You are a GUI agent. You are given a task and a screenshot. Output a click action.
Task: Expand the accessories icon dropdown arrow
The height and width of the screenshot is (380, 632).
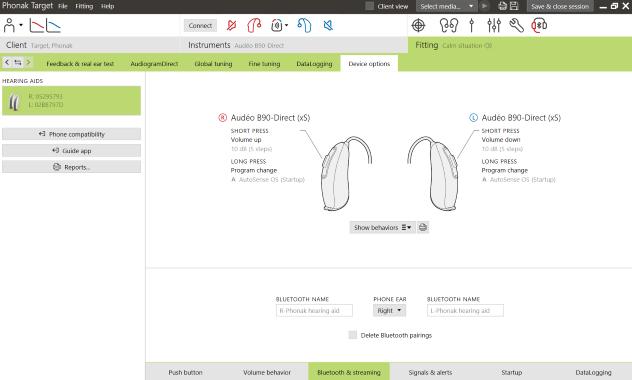pyautogui.click(x=287, y=25)
